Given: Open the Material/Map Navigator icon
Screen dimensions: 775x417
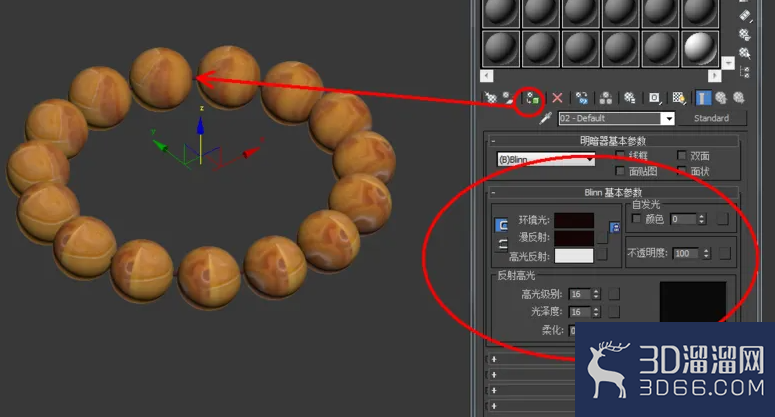Looking at the screenshot, I should click(x=744, y=72).
